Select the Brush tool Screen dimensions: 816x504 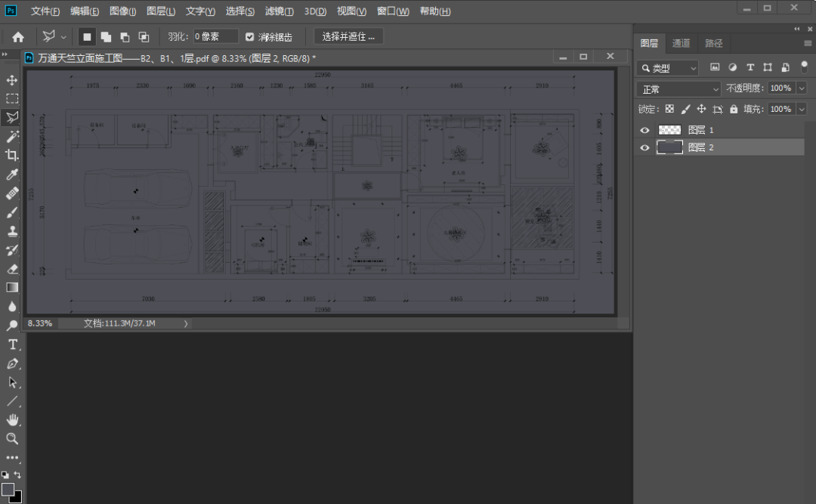click(x=12, y=212)
